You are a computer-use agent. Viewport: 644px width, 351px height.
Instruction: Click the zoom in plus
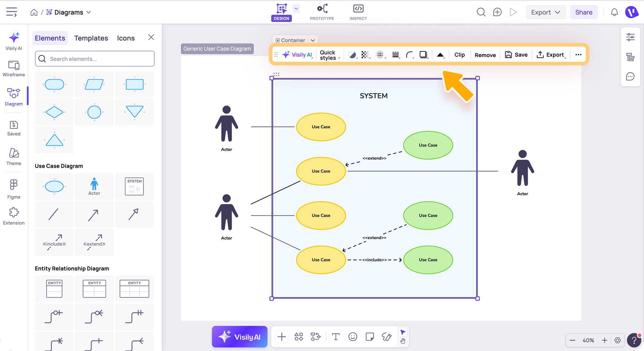(605, 340)
